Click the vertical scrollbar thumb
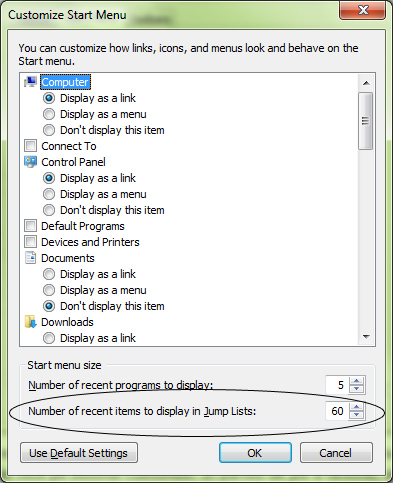 click(x=366, y=121)
